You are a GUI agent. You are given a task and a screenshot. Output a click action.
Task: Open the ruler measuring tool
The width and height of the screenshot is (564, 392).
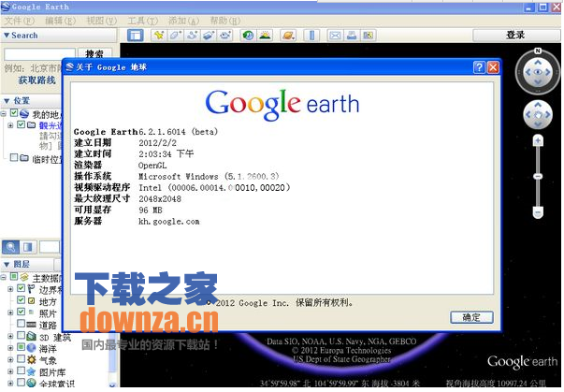311,36
